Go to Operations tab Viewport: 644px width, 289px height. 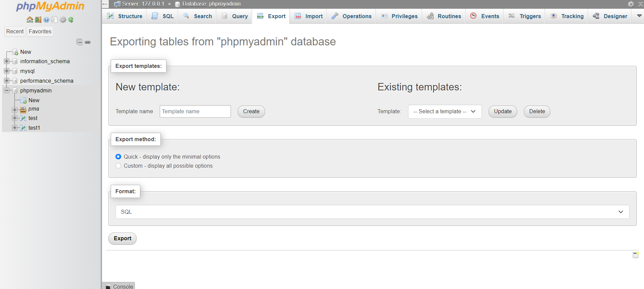point(351,16)
